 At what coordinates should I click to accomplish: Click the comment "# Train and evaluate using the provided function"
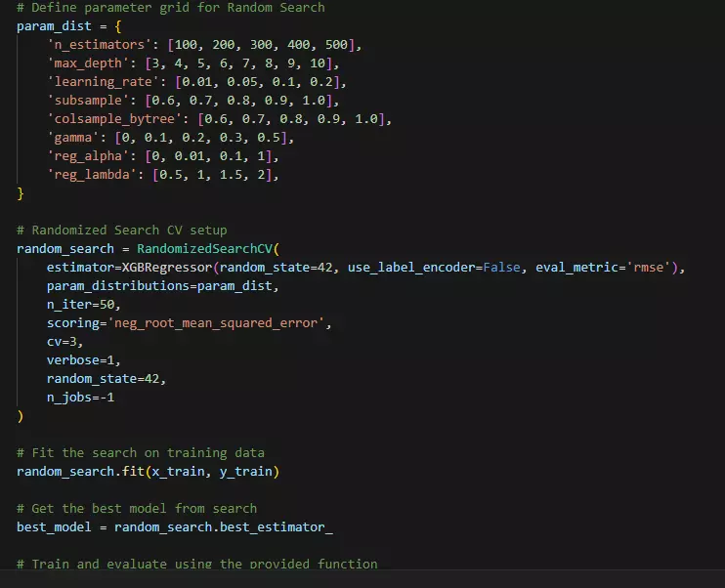tap(197, 564)
